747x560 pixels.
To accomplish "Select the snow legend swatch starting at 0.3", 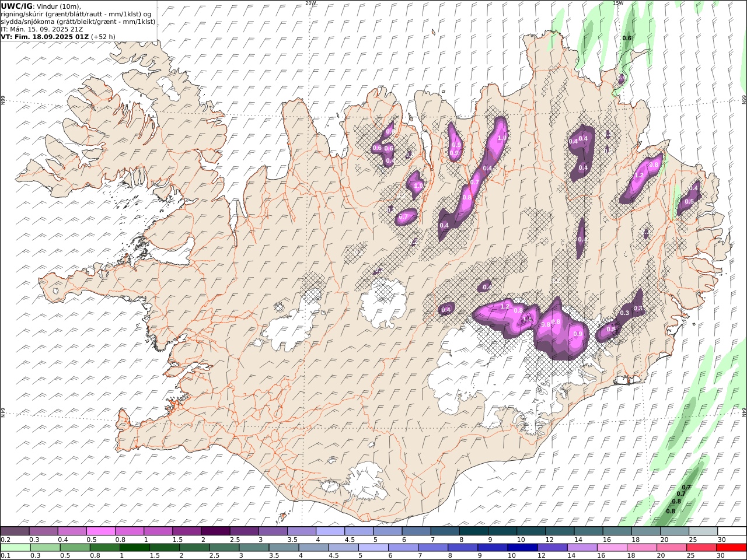I will pyautogui.click(x=43, y=531).
